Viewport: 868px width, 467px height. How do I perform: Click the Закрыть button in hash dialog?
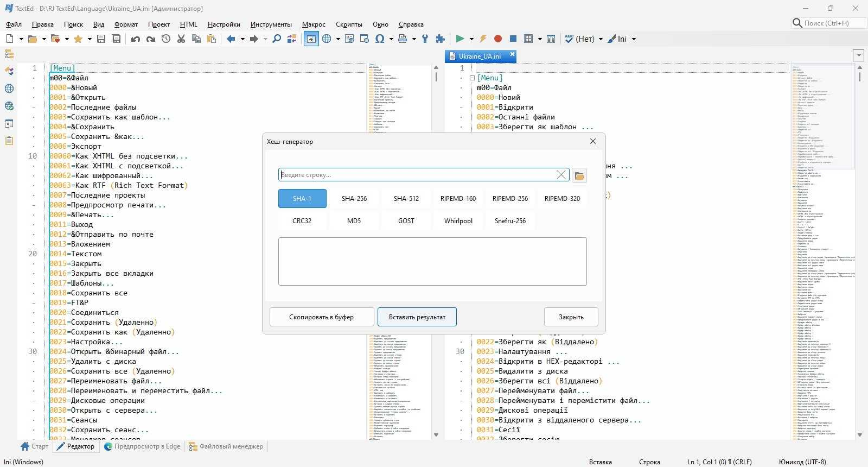tap(571, 317)
